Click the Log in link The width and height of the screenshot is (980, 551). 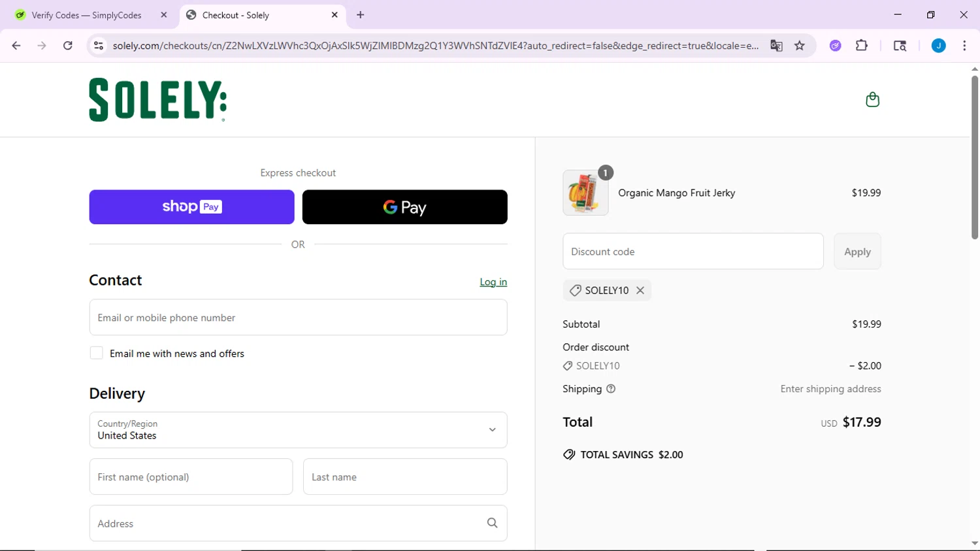tap(493, 282)
